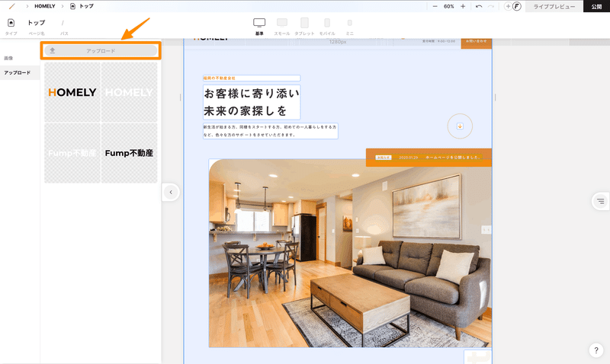Select the living room photo on canvas
The width and height of the screenshot is (610, 364).
(x=350, y=254)
